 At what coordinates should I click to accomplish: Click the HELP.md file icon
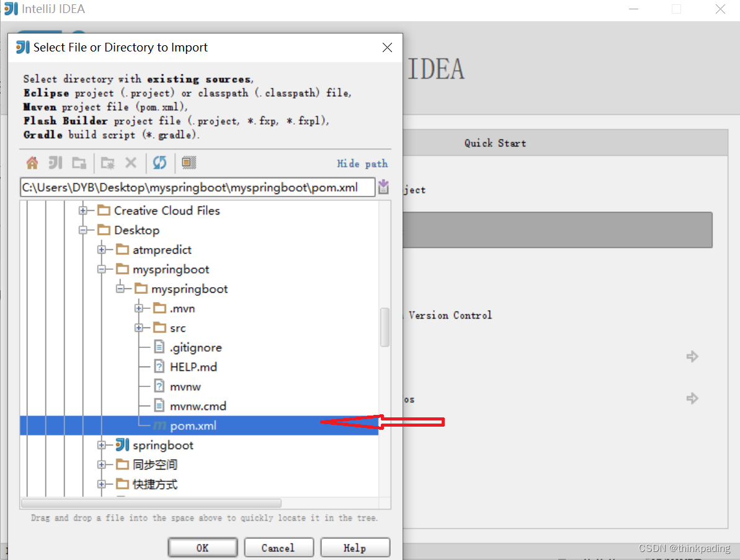click(x=159, y=367)
